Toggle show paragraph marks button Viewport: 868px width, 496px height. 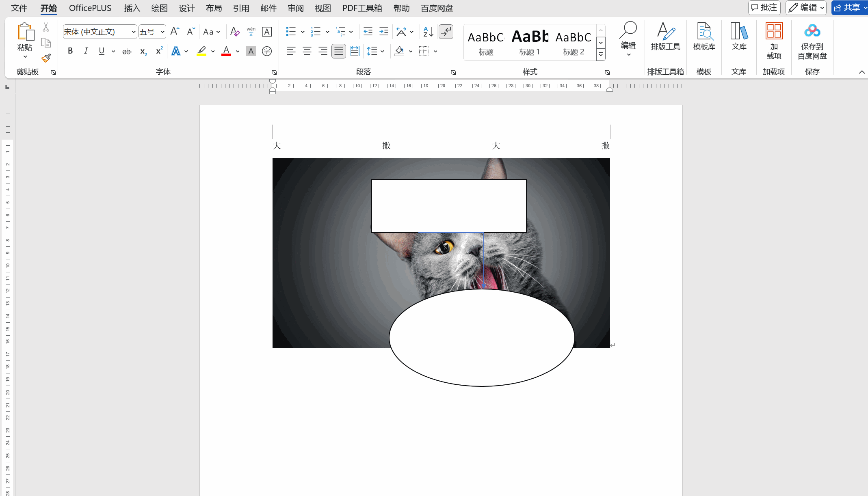446,32
